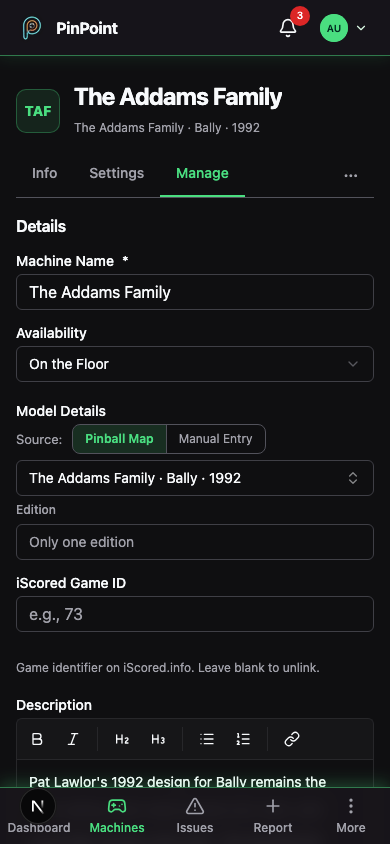Open the Availability dropdown

click(195, 364)
